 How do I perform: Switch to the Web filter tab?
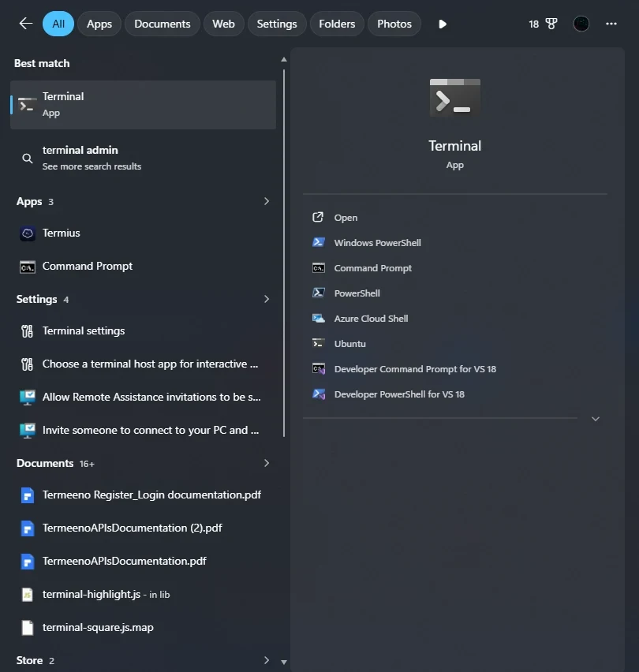click(224, 24)
